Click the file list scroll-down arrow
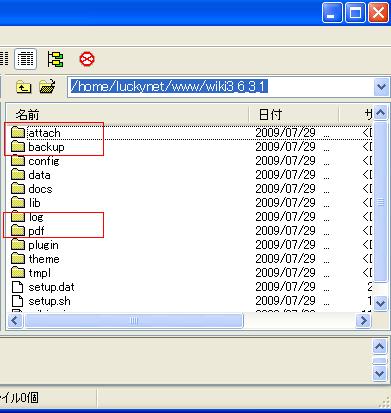 coord(380,303)
